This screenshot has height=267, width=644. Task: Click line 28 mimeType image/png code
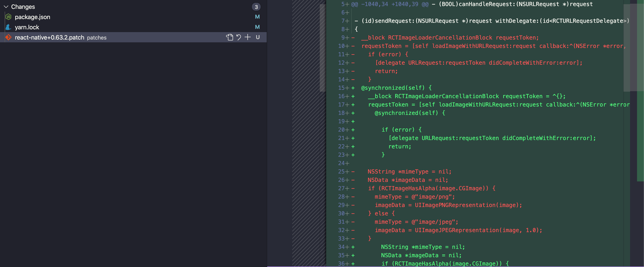point(415,197)
